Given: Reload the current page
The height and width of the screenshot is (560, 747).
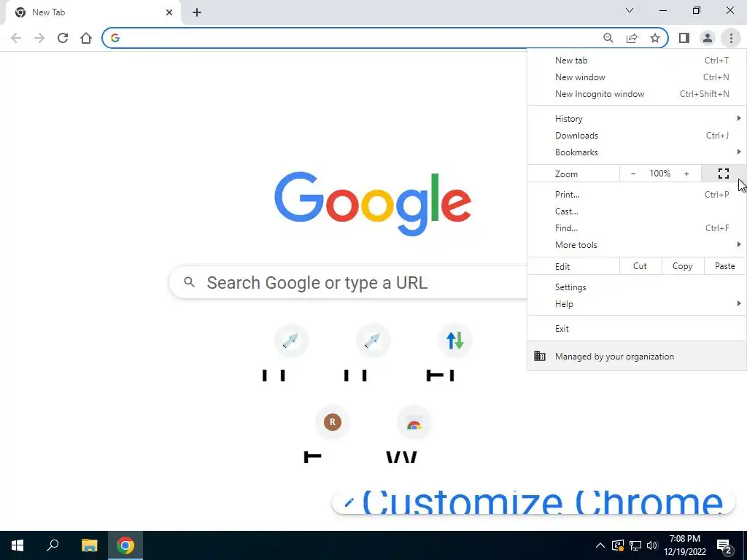Looking at the screenshot, I should click(x=63, y=38).
